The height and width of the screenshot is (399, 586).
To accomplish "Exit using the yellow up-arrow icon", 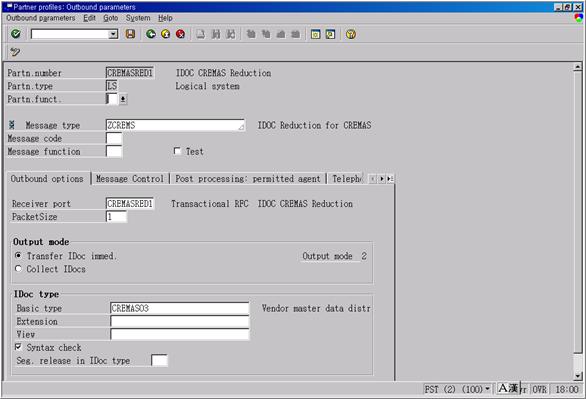I will [x=166, y=34].
